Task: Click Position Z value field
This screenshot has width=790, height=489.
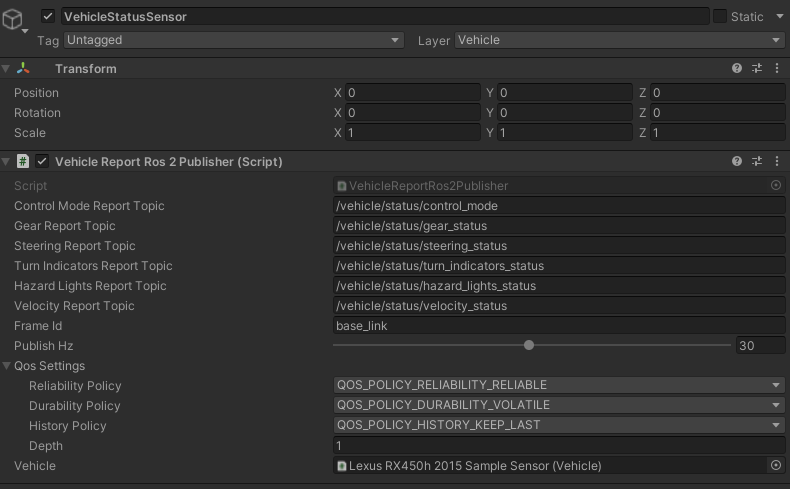Action: tap(717, 93)
